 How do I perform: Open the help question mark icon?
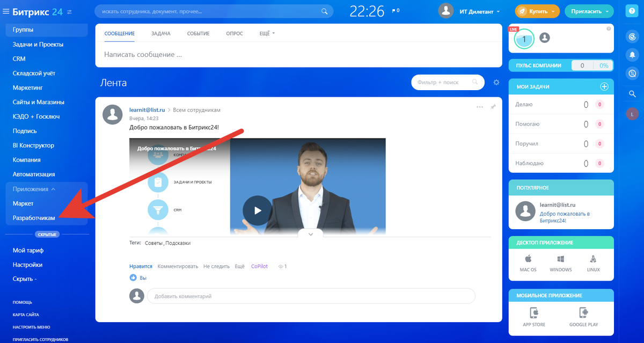[632, 11]
